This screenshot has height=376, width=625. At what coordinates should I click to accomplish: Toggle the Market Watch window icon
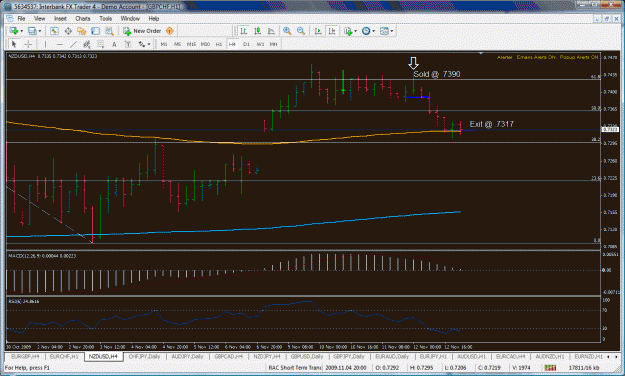tap(54, 31)
